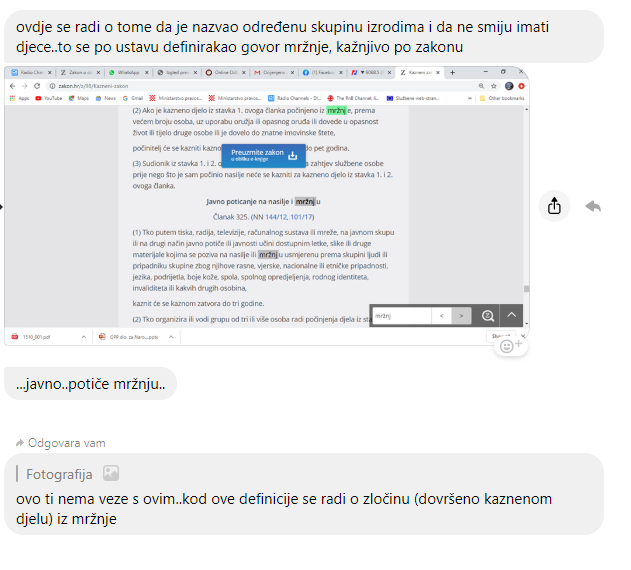In the embedded screenshot, select the WhatsApp tab
This screenshot has width=631, height=570.
128,72
